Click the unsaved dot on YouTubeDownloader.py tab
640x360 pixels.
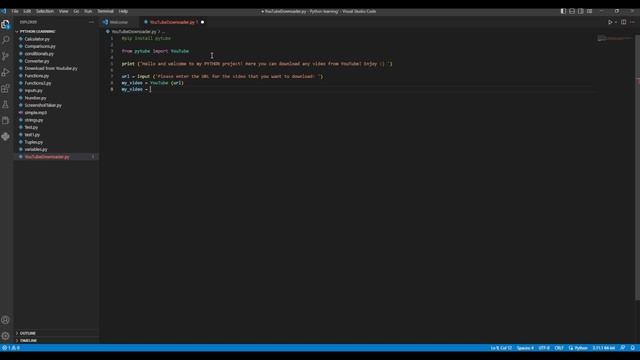202,22
